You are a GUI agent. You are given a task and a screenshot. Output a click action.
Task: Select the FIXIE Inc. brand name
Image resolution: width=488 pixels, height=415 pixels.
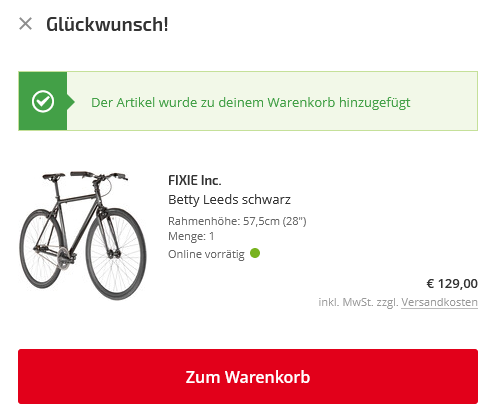[x=195, y=180]
